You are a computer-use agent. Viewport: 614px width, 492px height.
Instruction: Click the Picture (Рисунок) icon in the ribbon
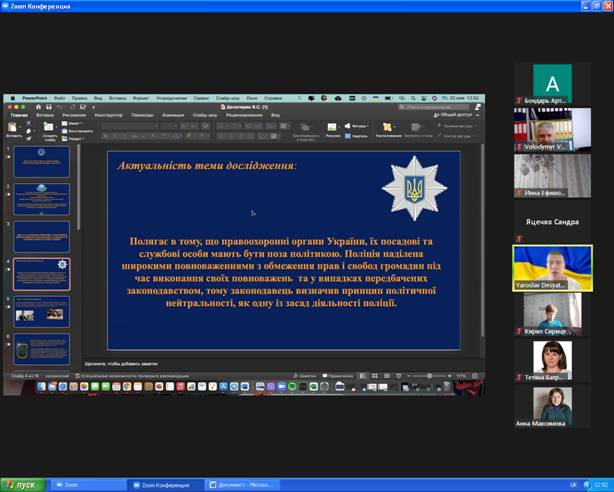pyautogui.click(x=332, y=127)
